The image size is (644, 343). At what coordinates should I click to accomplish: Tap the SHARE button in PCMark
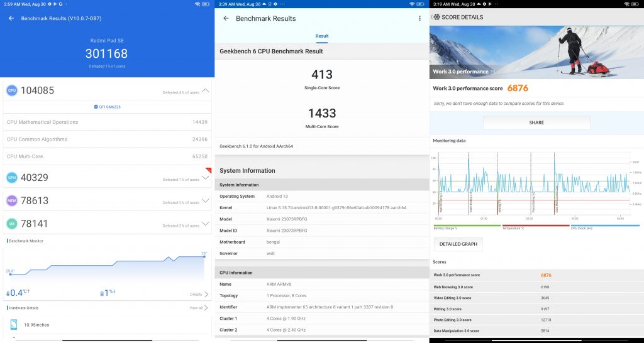tap(536, 122)
